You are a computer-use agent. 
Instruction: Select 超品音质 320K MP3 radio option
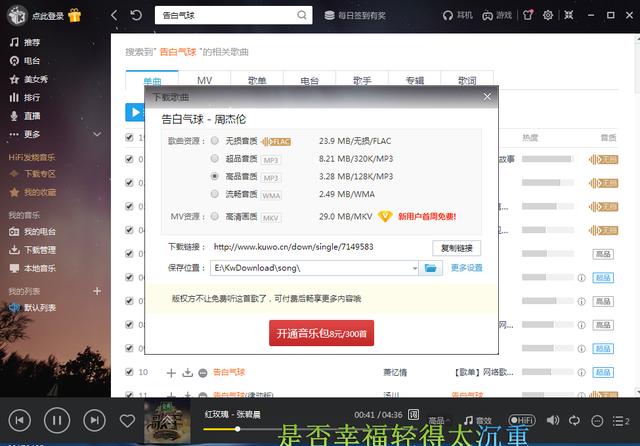tap(215, 158)
